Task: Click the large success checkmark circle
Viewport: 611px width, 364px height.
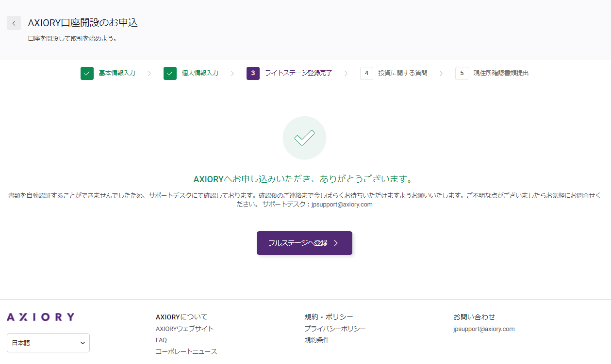Action: click(304, 138)
